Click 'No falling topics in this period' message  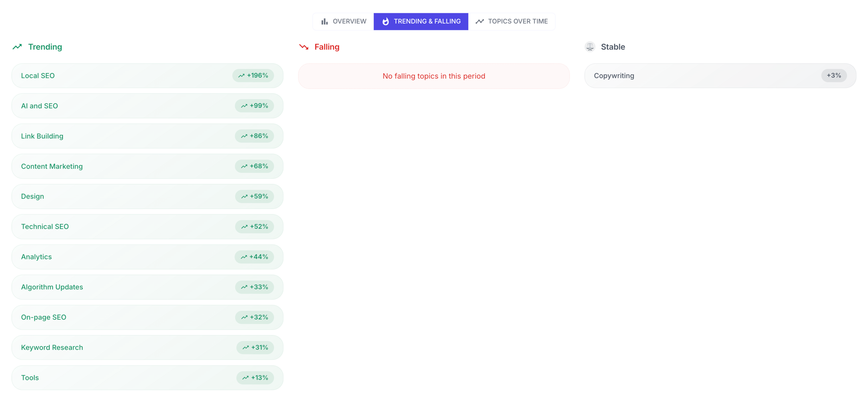click(x=434, y=76)
